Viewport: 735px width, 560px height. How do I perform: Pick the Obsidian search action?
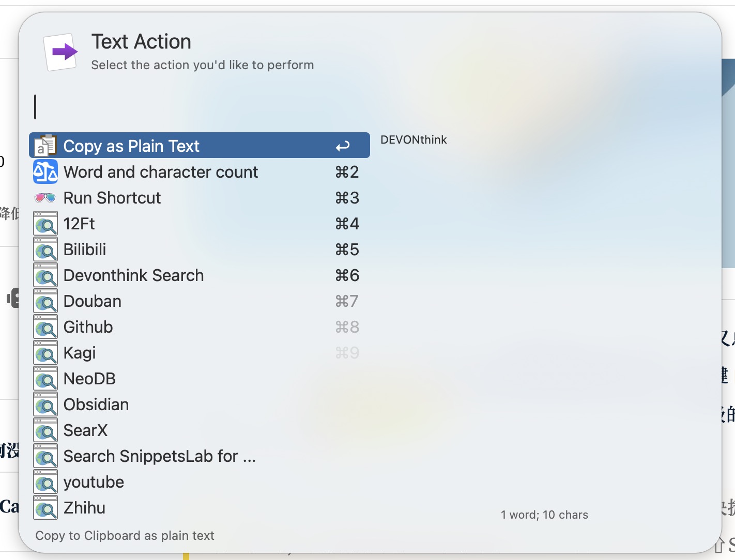[x=96, y=405]
